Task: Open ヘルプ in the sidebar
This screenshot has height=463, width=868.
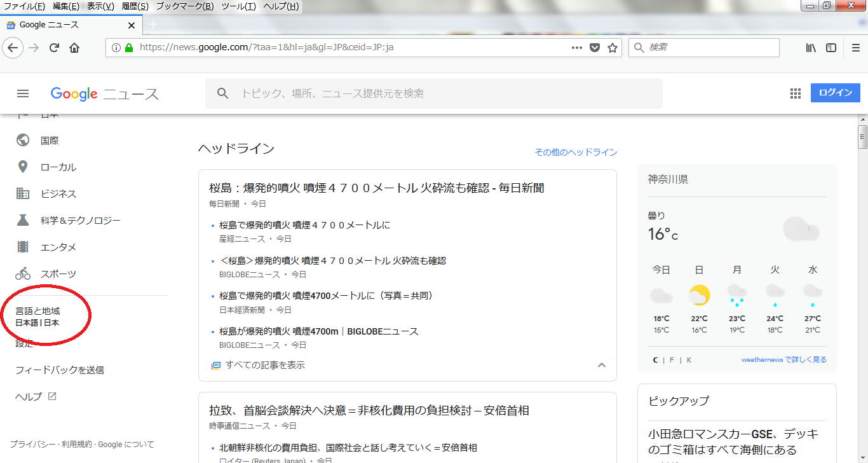Action: pos(29,396)
